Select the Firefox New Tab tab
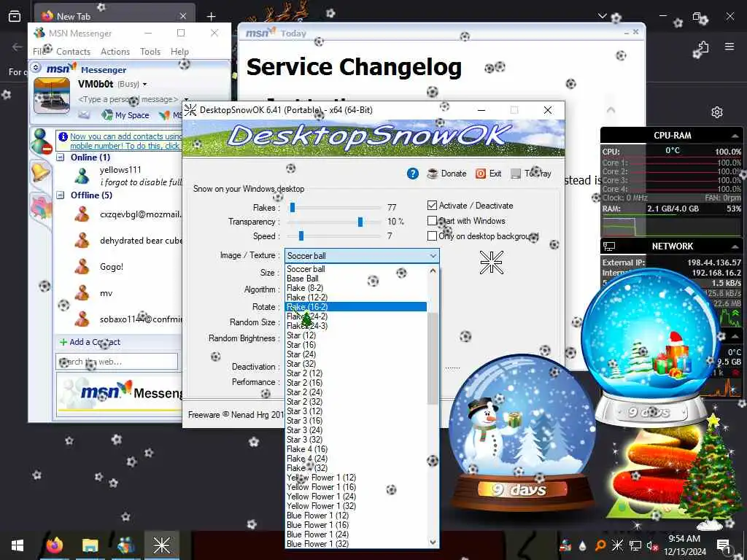The width and height of the screenshot is (747, 560). point(115,16)
